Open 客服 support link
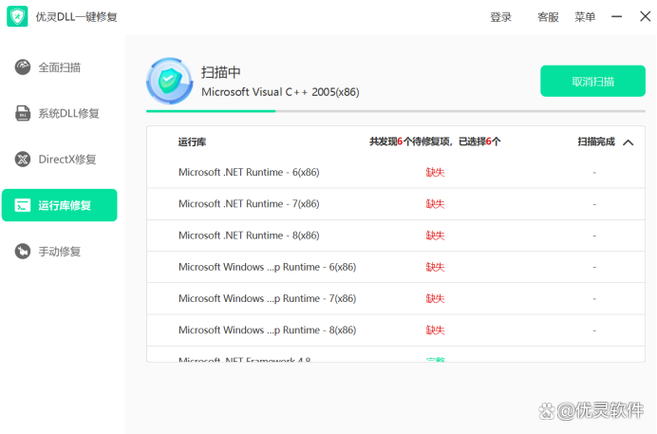This screenshot has height=434, width=657. pos(548,17)
